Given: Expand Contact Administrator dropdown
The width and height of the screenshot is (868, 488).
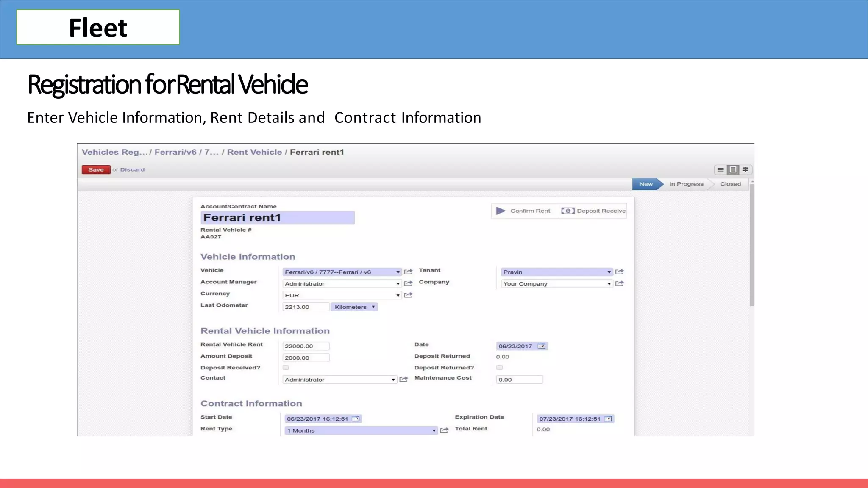Looking at the screenshot, I should coord(393,380).
